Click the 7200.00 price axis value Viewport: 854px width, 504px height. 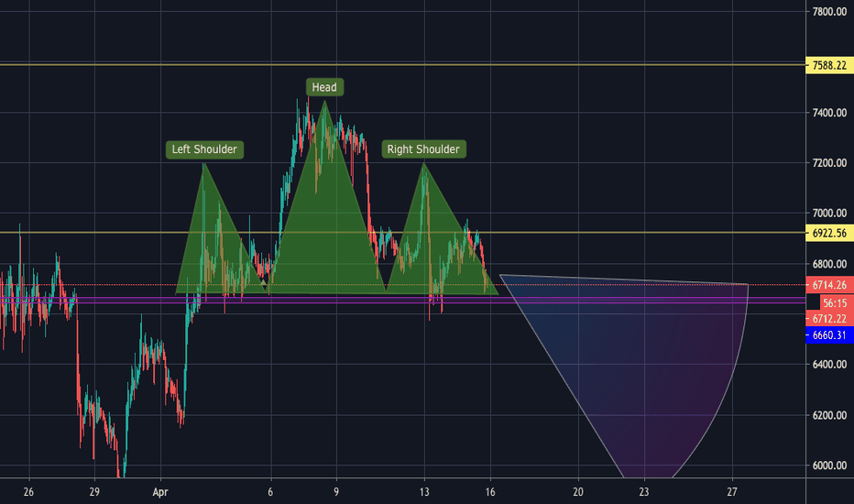pyautogui.click(x=829, y=163)
